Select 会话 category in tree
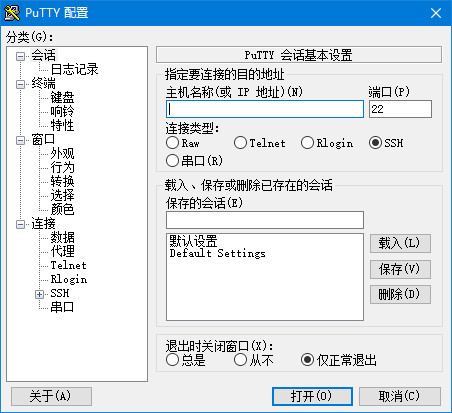Image resolution: width=452 pixels, height=413 pixels. pos(43,55)
